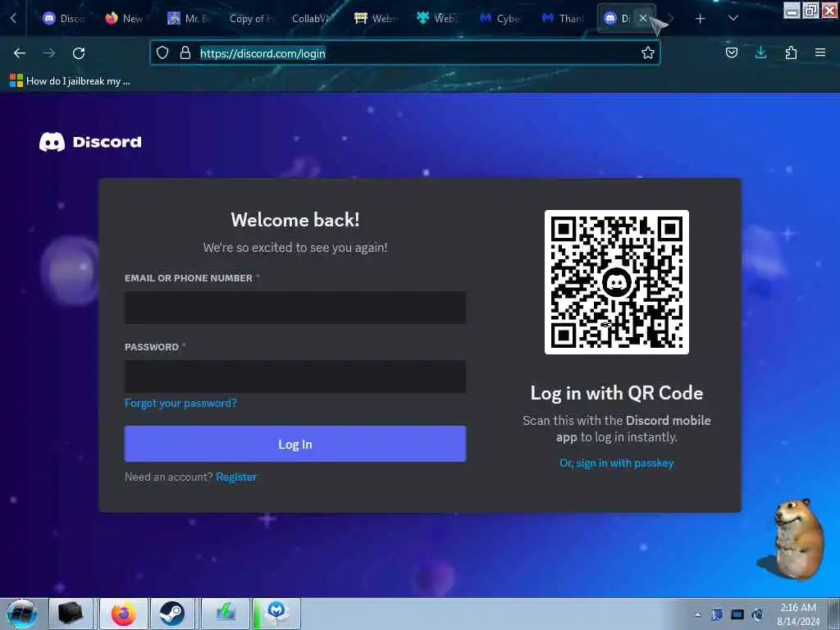840x630 pixels.
Task: Click the QR code image
Action: (x=617, y=282)
